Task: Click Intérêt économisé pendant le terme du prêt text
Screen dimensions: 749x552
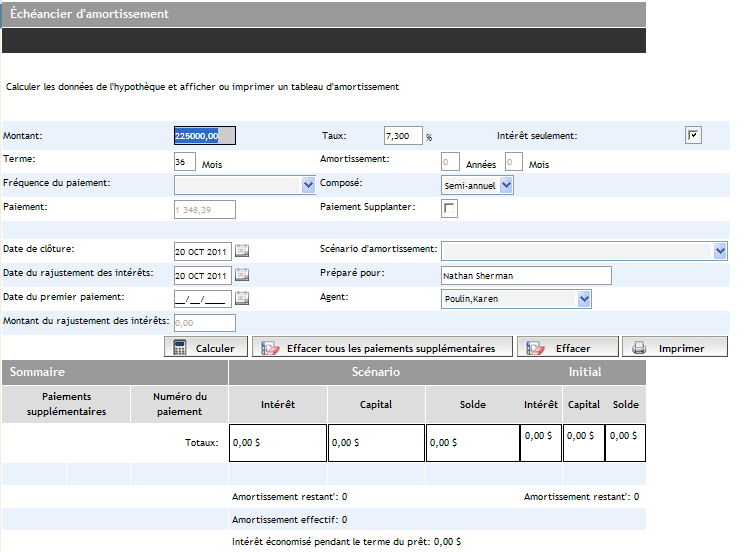Action: [346, 541]
